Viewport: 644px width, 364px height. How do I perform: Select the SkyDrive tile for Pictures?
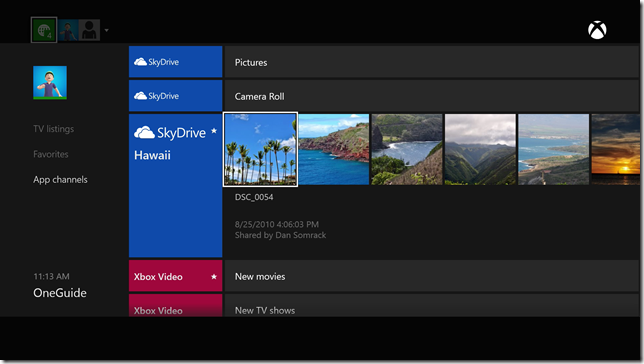[175, 62]
